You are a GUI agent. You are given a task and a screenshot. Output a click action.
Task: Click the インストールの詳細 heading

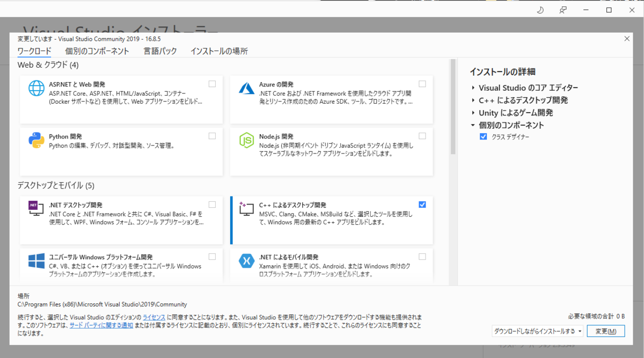502,72
